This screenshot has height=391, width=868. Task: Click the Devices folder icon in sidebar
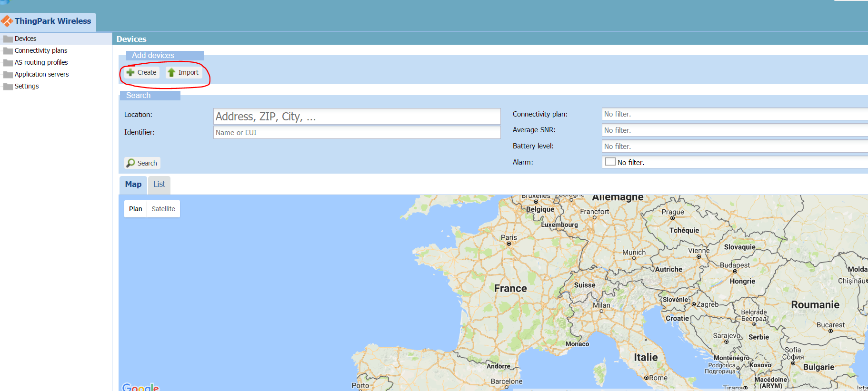[8, 39]
